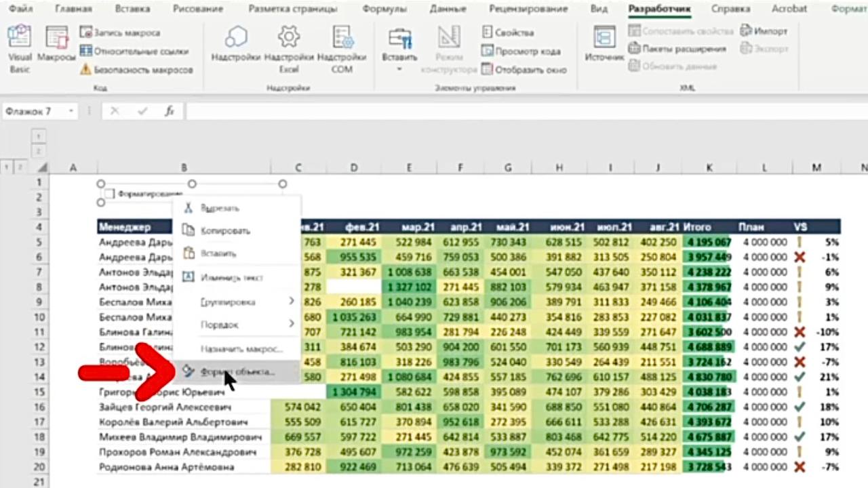Screen dimensions: 868x488
Task: Switch to the Вид tab
Action: (599, 9)
